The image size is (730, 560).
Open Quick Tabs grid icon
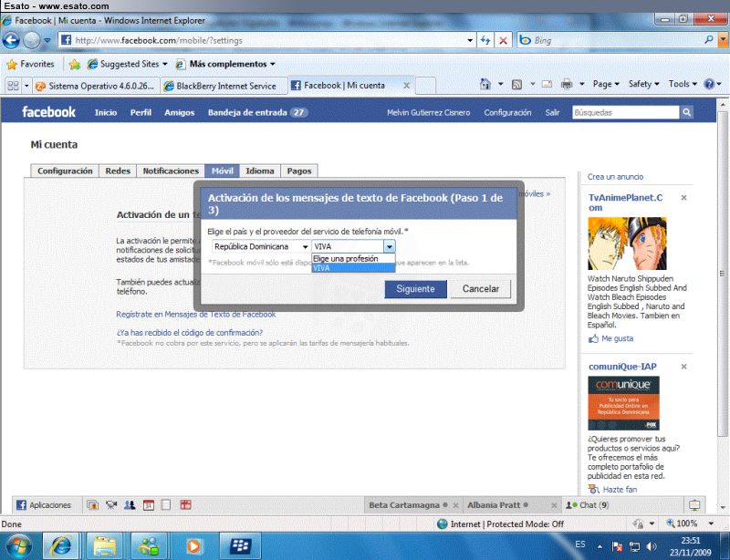[x=13, y=86]
